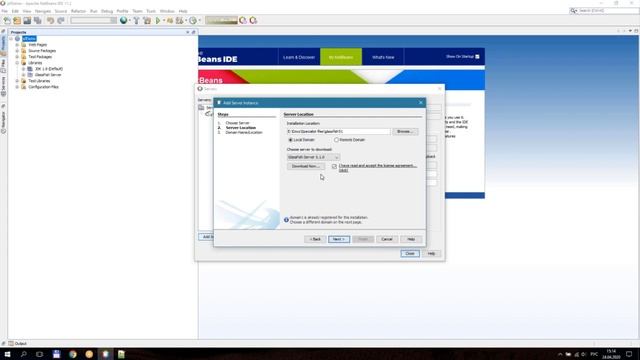Check the license agreement checkbox

pyautogui.click(x=334, y=167)
